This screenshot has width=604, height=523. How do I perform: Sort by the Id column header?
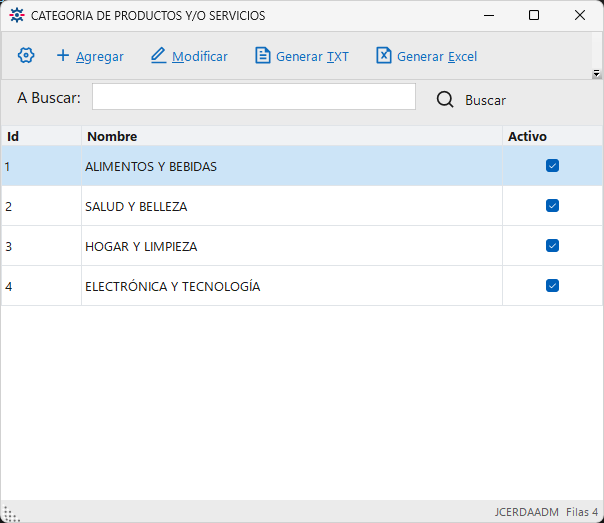coord(41,136)
